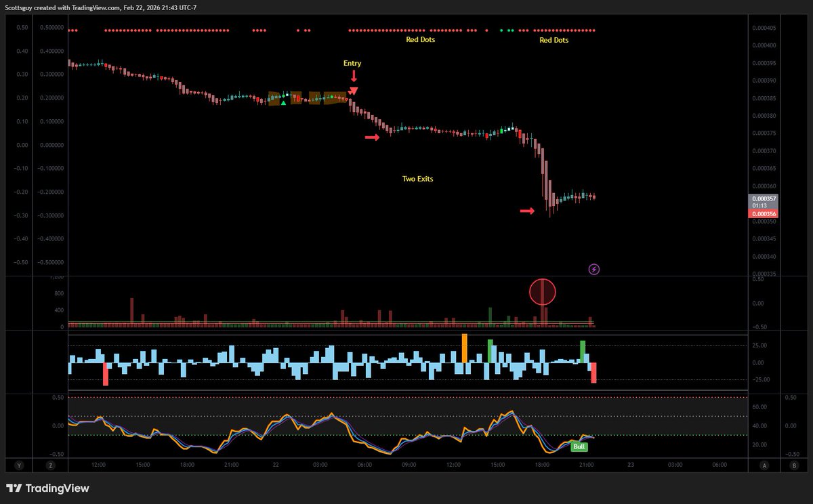Click the 0.000345 price scale label
This screenshot has width=813, height=504.
[764, 239]
